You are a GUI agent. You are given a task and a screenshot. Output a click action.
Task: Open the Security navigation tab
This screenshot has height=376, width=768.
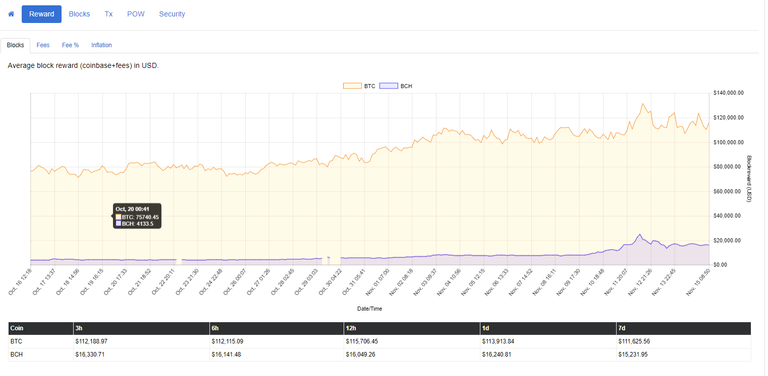point(172,14)
